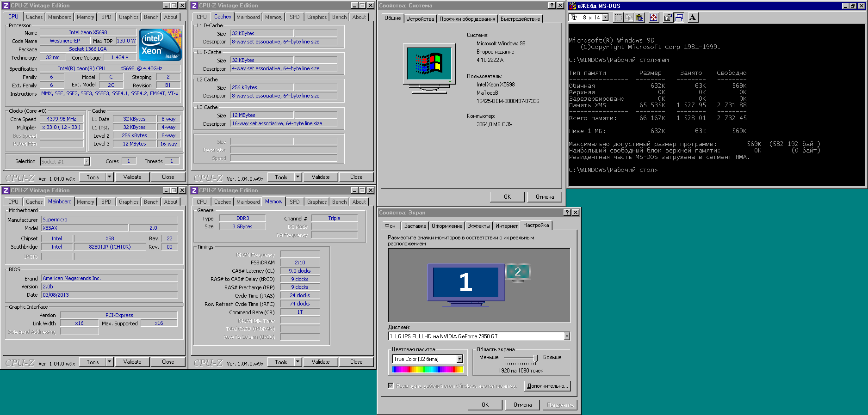Click the help '?' button in Свойства: Экран
Image resolution: width=868 pixels, height=415 pixels.
(x=567, y=213)
